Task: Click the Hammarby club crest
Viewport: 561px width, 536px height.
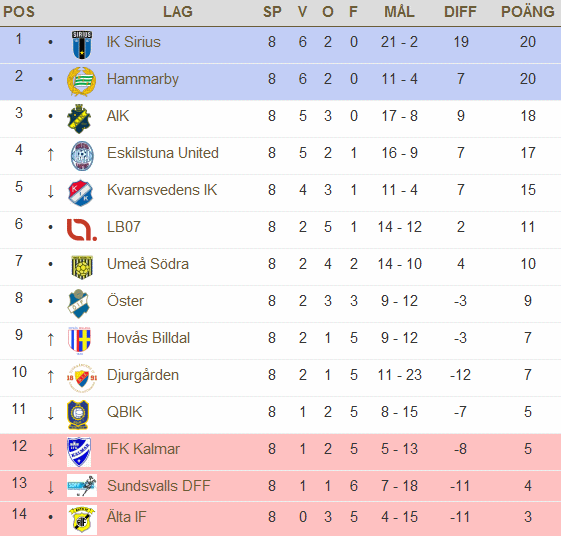Action: coord(82,82)
